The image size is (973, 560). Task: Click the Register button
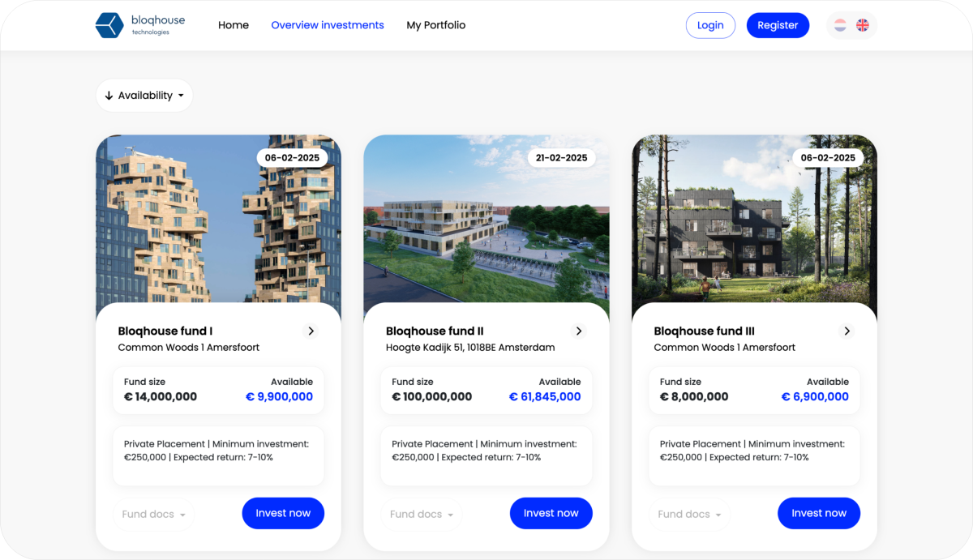pyautogui.click(x=778, y=25)
